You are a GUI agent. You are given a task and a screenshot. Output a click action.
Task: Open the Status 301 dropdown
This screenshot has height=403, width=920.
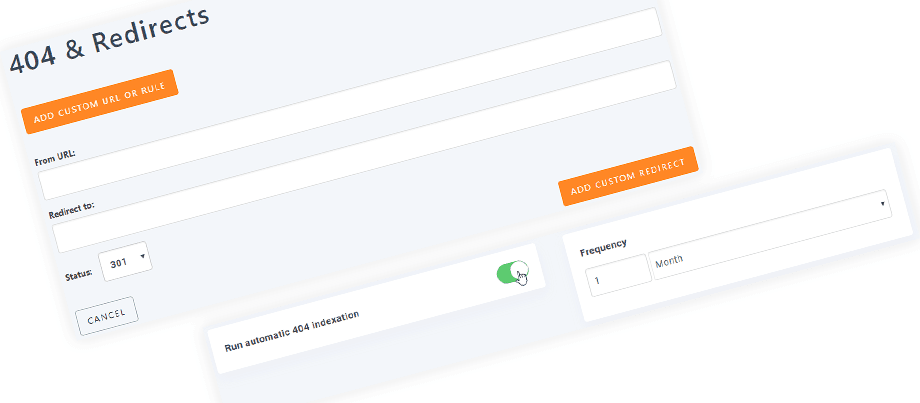126,262
